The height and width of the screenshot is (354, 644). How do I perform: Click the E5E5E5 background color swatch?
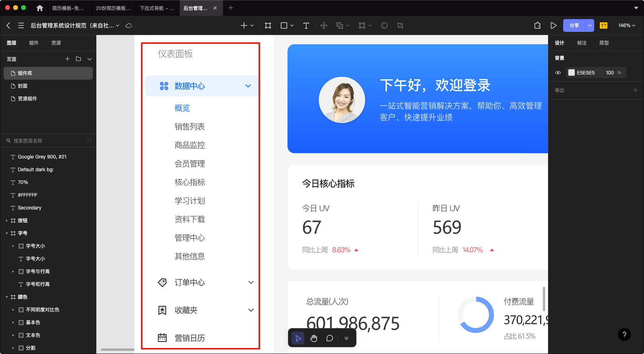(572, 72)
